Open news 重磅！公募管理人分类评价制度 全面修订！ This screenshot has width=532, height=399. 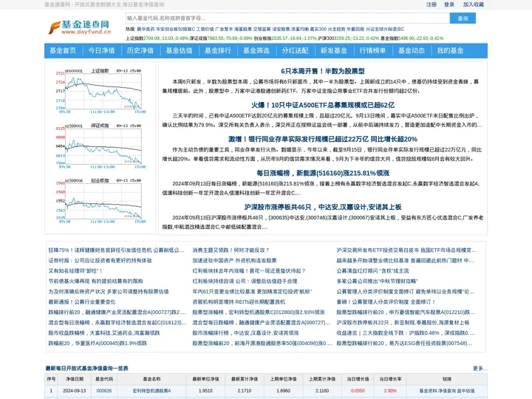point(386,302)
